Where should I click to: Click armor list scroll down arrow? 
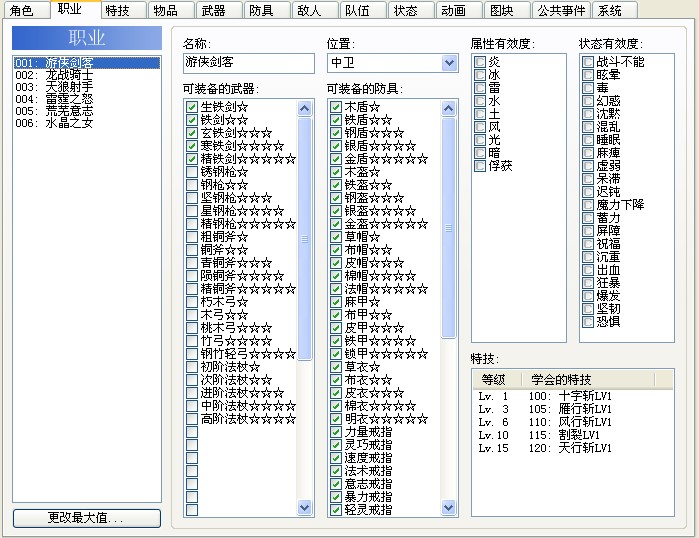click(x=448, y=507)
